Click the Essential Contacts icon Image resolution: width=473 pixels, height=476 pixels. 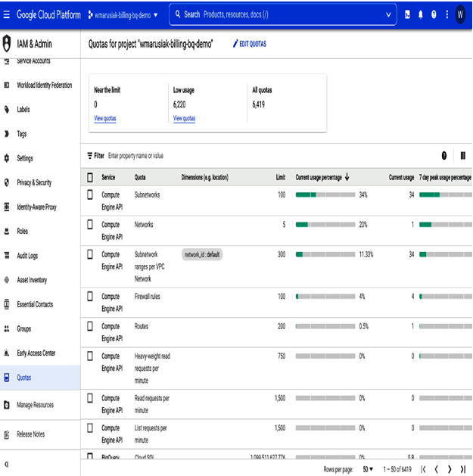click(7, 304)
